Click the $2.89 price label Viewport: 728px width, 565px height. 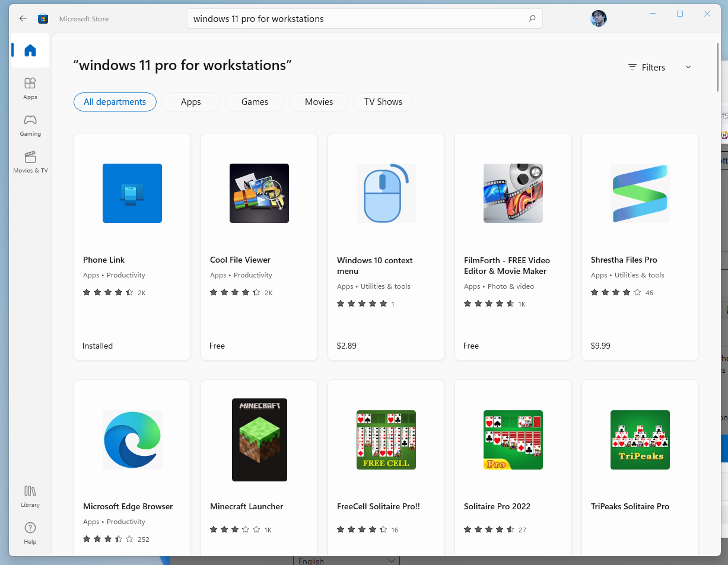click(346, 346)
